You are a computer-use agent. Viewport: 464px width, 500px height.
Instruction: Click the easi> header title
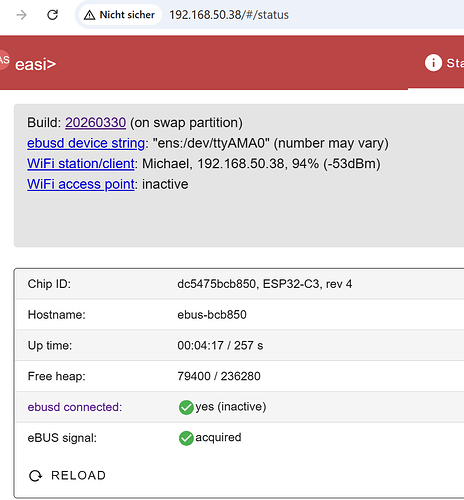tap(35, 64)
